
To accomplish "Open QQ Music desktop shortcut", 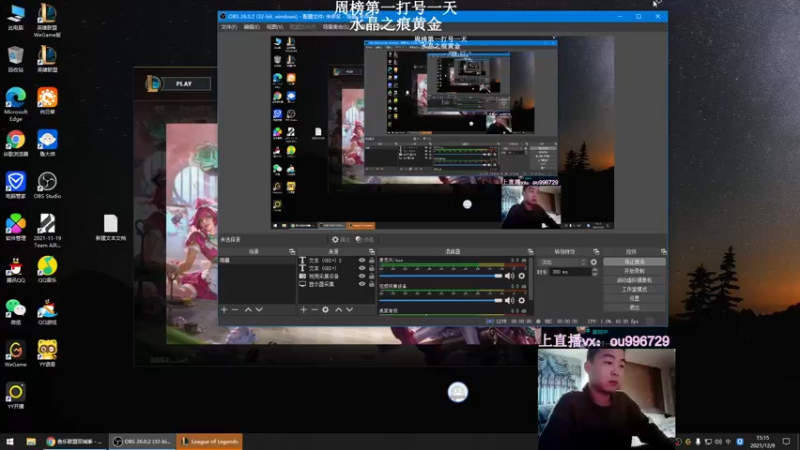I will point(47,270).
